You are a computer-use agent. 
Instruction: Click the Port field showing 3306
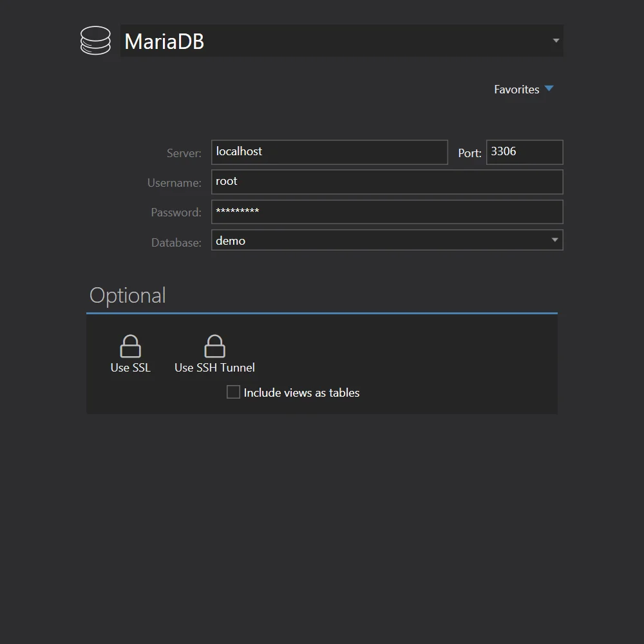[524, 152]
